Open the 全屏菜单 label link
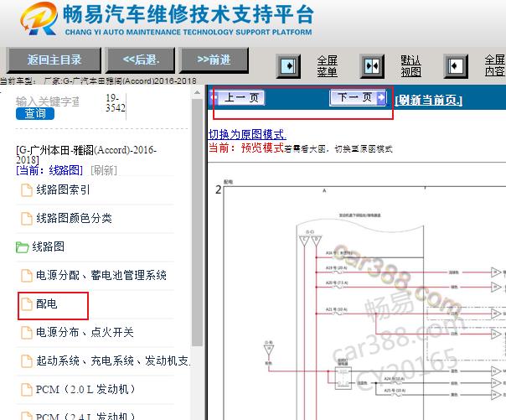Screen dimensions: 506x420 (327, 66)
